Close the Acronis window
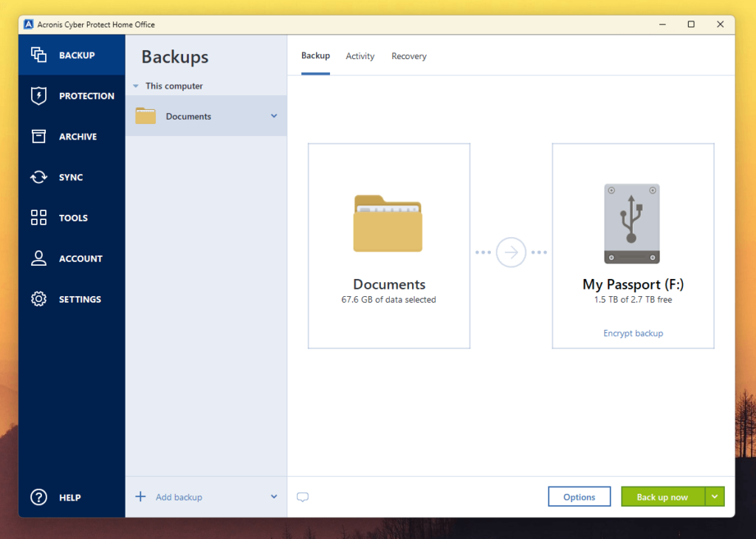The image size is (756, 539). click(720, 24)
